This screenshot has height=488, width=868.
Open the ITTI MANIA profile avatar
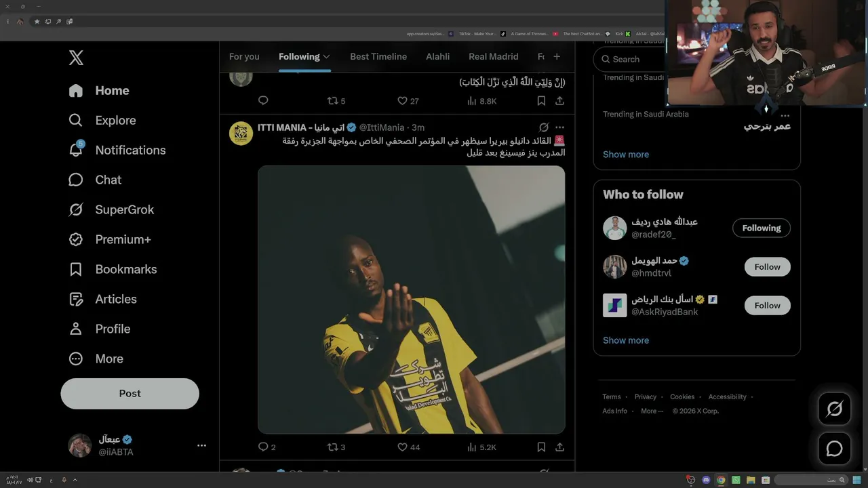(241, 134)
